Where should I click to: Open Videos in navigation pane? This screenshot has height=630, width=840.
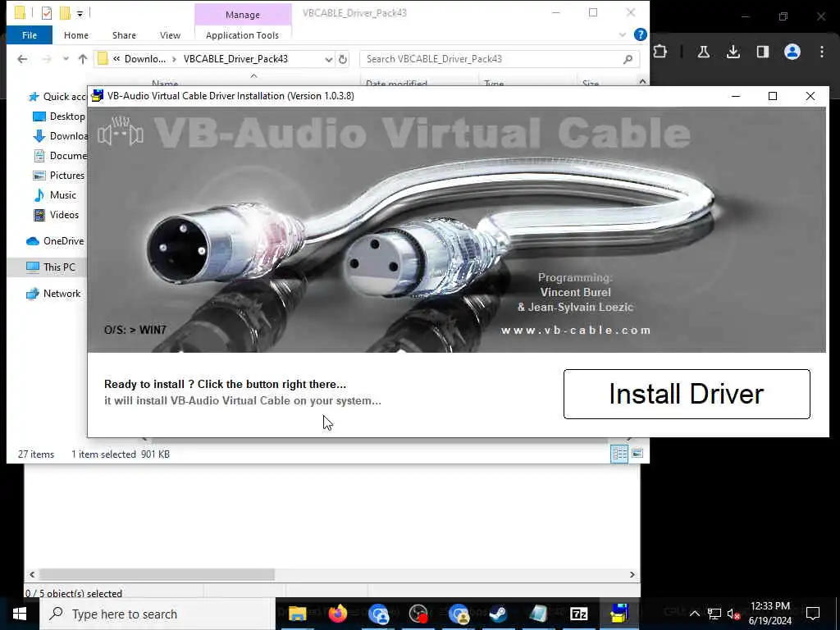pos(57,215)
